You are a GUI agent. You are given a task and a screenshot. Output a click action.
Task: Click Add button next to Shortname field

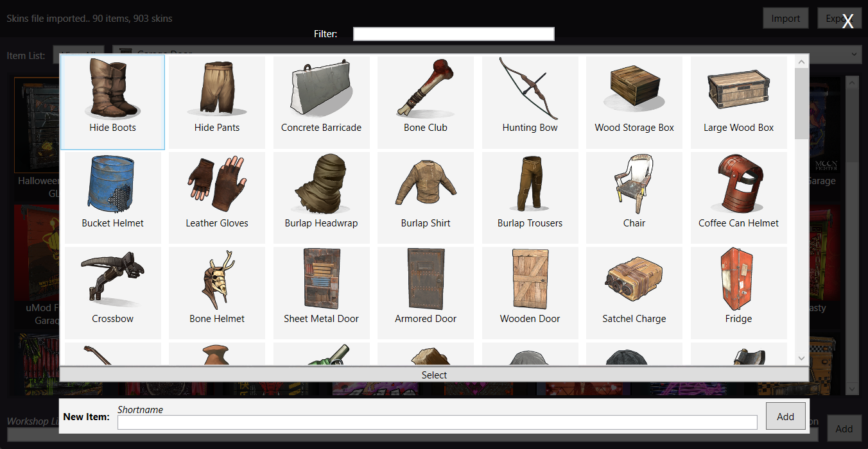click(785, 416)
